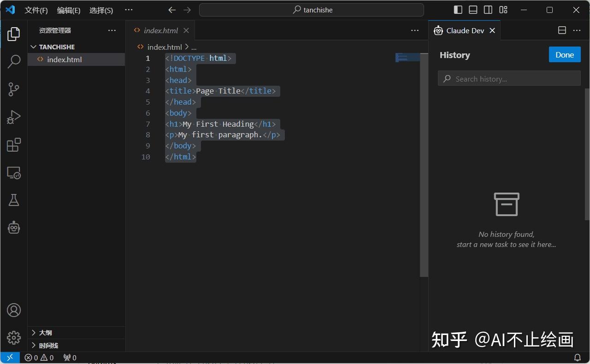
Task: Go back with the left arrow
Action: pos(172,10)
